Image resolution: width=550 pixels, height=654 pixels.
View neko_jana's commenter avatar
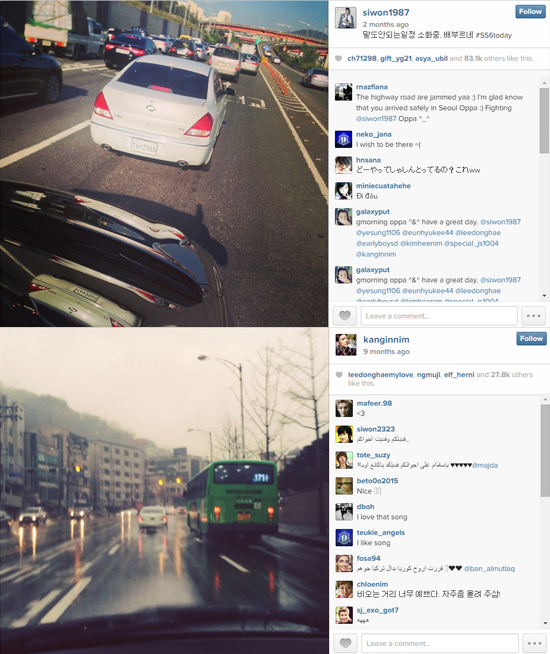pos(344,139)
